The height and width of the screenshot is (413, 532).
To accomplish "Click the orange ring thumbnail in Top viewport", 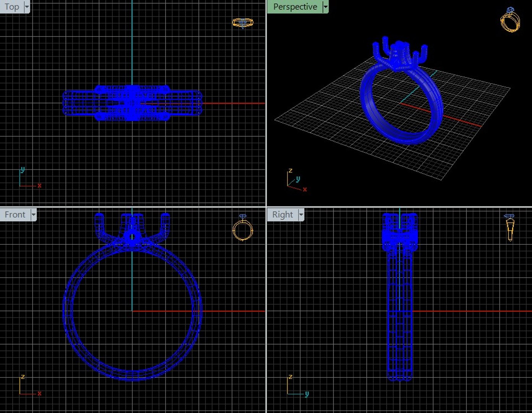I will pos(243,23).
